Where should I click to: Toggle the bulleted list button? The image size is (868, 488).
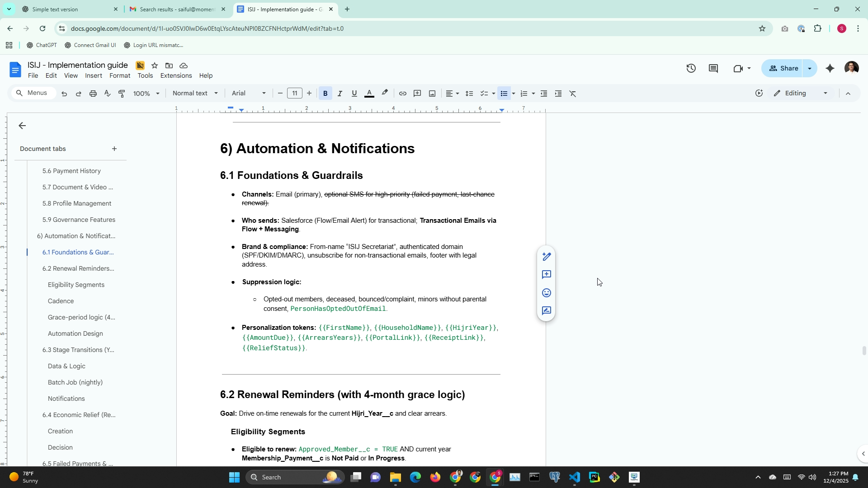click(x=504, y=94)
